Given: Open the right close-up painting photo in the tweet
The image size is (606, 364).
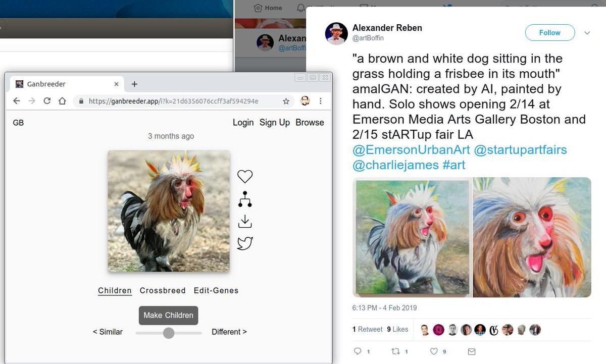Looking at the screenshot, I should [x=532, y=237].
